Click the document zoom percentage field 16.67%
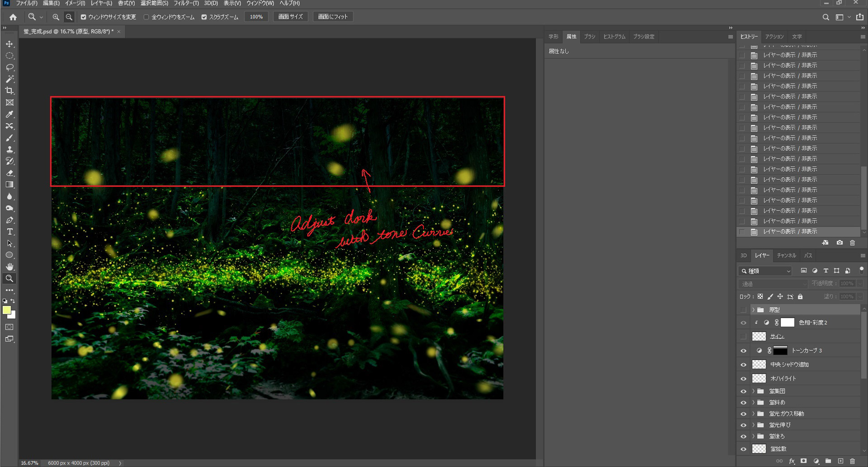The height and width of the screenshot is (467, 868). click(x=30, y=463)
